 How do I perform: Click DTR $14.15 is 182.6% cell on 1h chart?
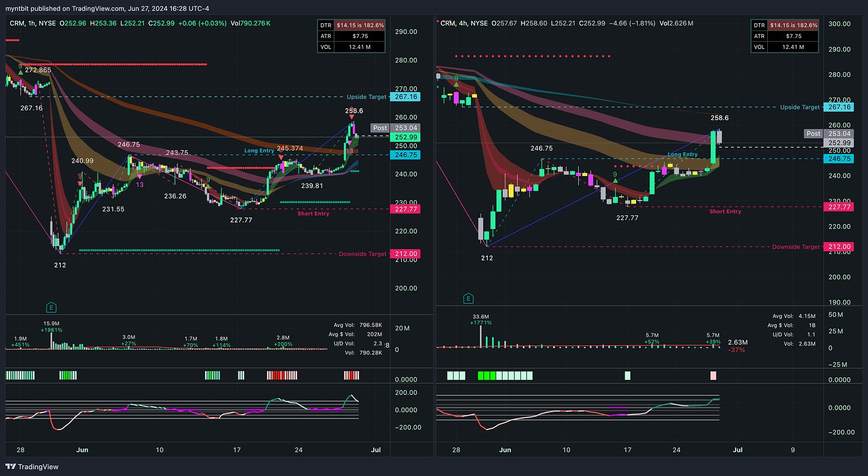(361, 25)
